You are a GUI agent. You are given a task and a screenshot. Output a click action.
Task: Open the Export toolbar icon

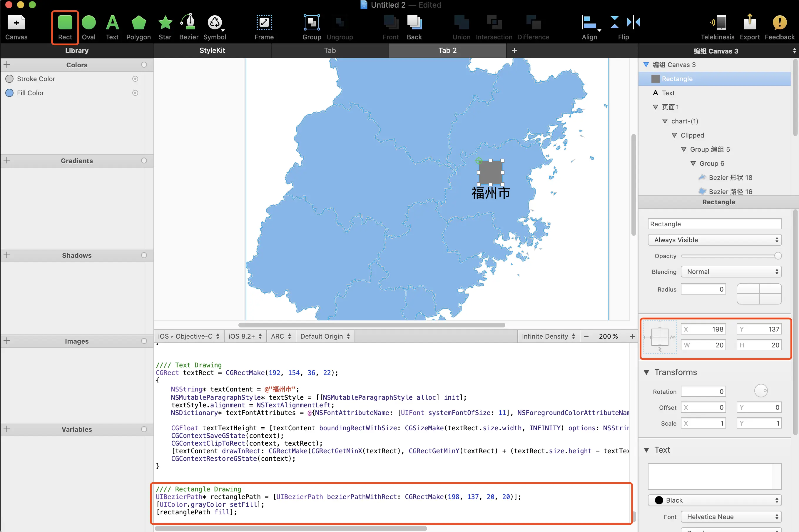coord(749,23)
